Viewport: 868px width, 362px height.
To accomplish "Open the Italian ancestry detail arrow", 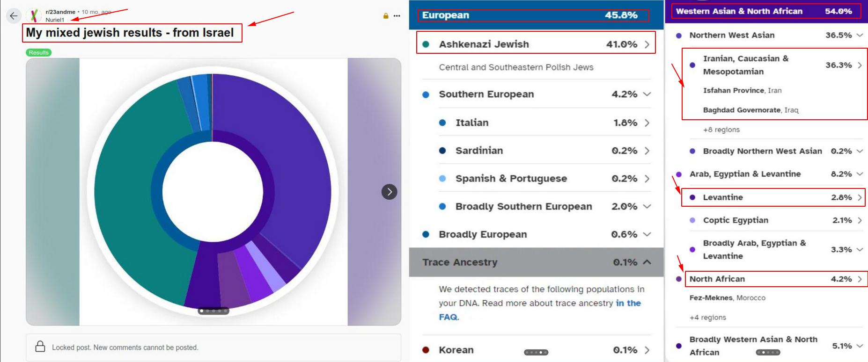I will click(647, 123).
